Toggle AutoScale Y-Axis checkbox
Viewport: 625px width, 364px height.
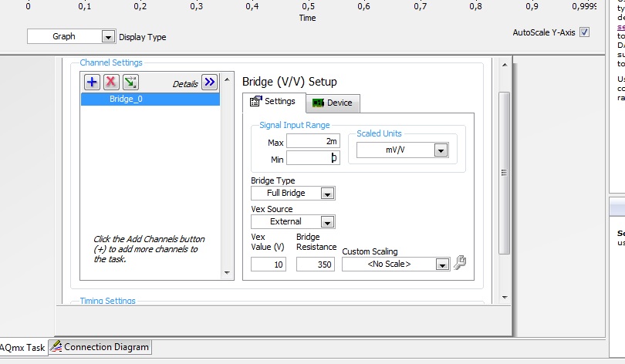584,32
